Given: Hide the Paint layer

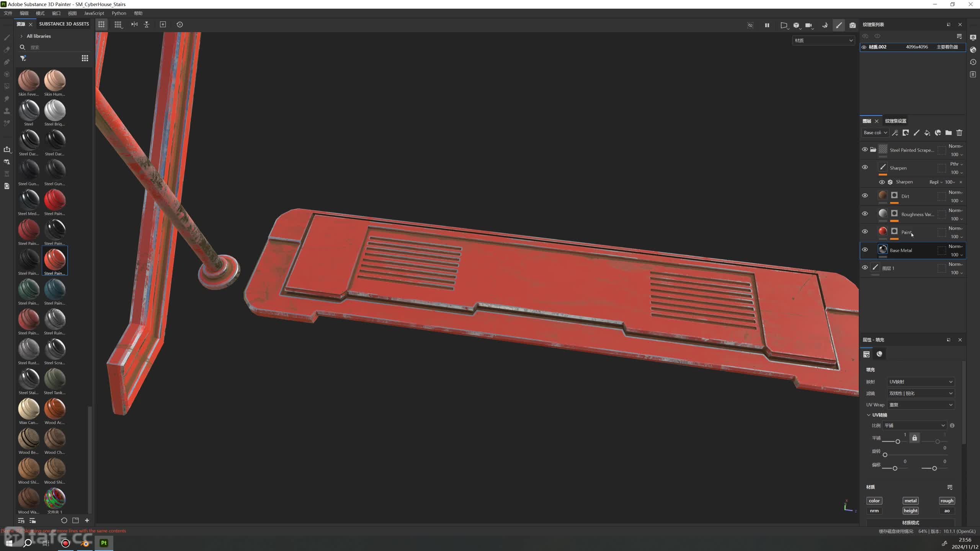Looking at the screenshot, I should click(865, 231).
